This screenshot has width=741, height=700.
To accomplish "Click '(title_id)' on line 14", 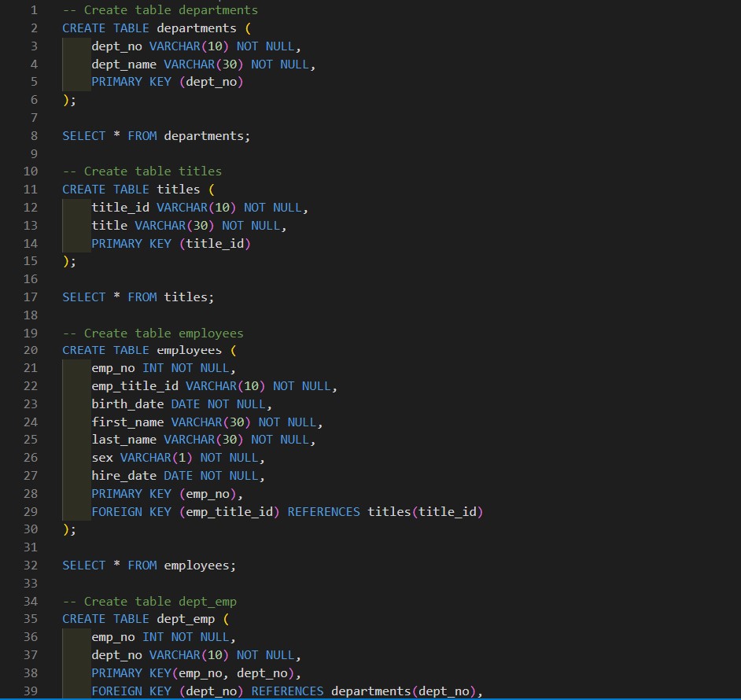I will (x=215, y=244).
